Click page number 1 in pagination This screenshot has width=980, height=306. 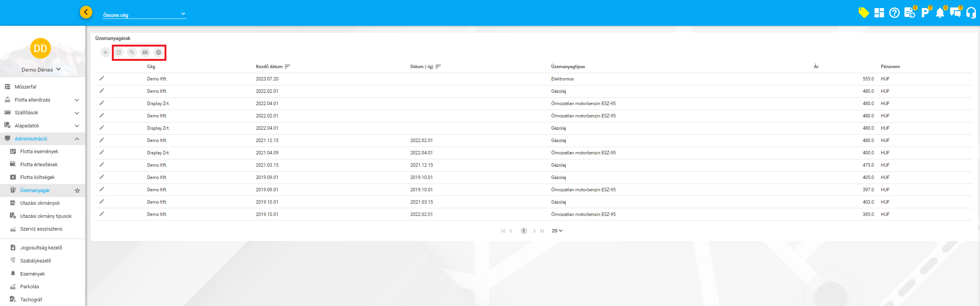coord(523,231)
